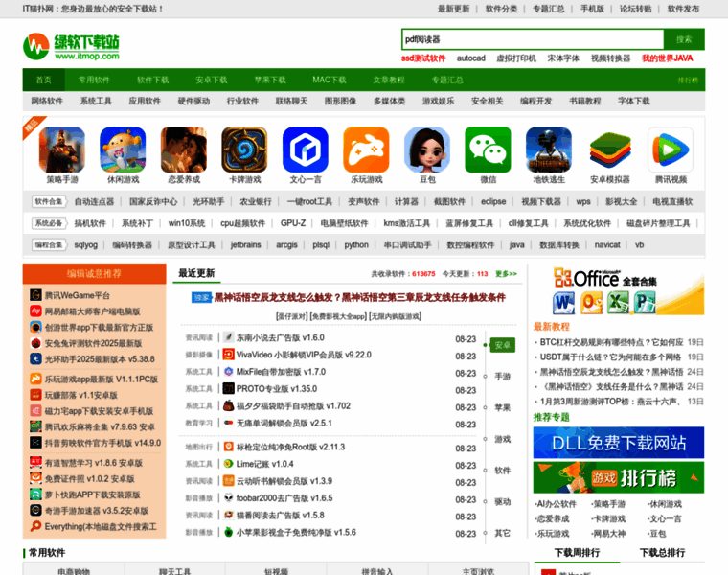This screenshot has height=575, width=728.
Task: Open the 休闲游戏 app icon
Action: pyautogui.click(x=123, y=149)
